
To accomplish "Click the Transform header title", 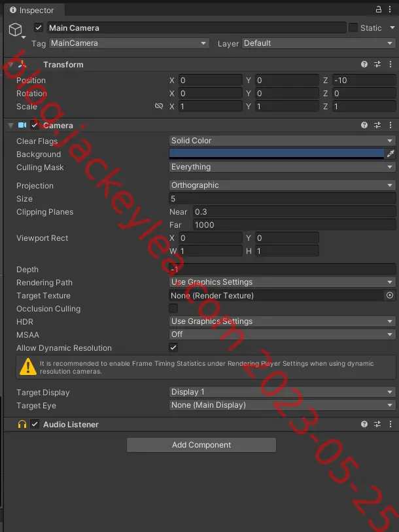I will (x=63, y=65).
